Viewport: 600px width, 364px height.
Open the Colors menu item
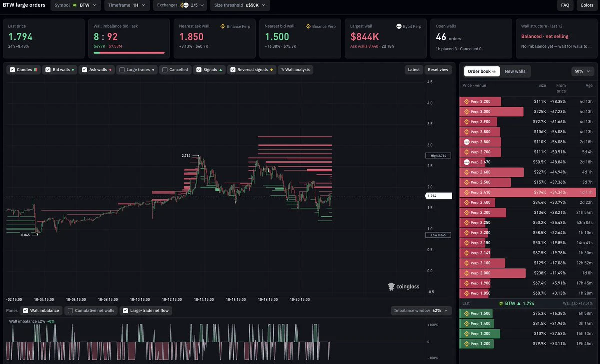click(587, 5)
